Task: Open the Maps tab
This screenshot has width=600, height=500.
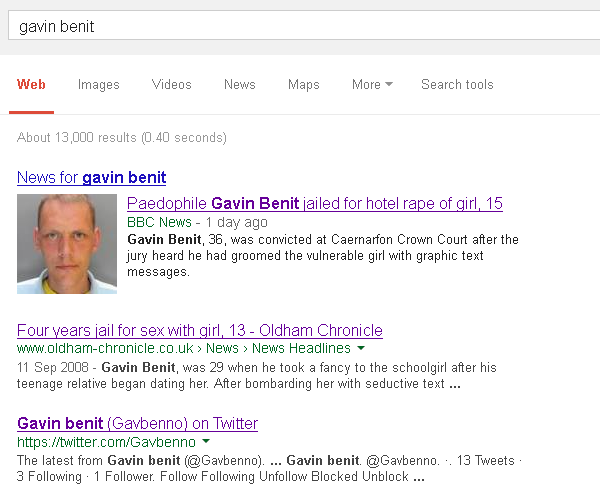Action: 303,84
